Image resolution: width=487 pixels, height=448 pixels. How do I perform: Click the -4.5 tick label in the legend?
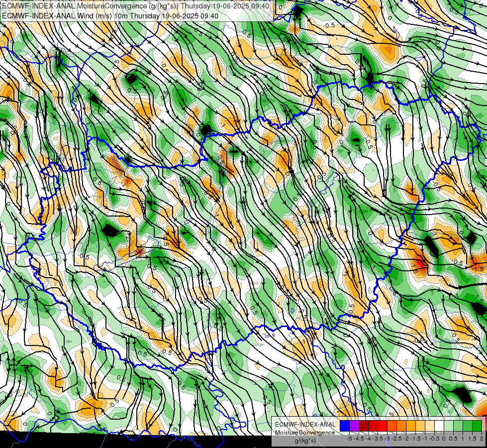359,439
